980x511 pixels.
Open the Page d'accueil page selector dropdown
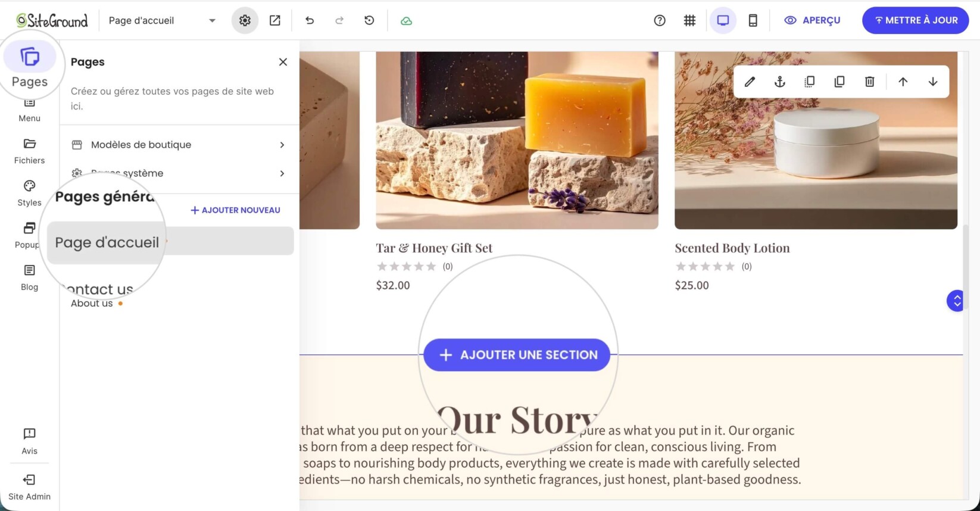click(163, 20)
